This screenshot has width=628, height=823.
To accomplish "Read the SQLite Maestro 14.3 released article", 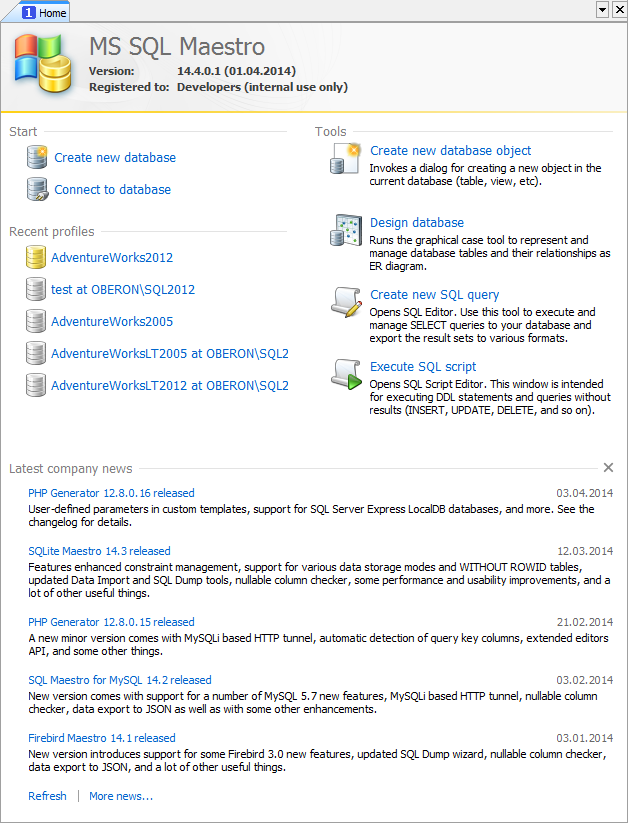I will tap(99, 551).
